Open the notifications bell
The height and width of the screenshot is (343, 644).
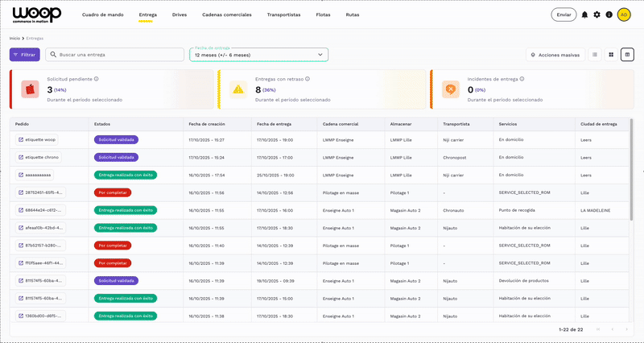pyautogui.click(x=584, y=14)
